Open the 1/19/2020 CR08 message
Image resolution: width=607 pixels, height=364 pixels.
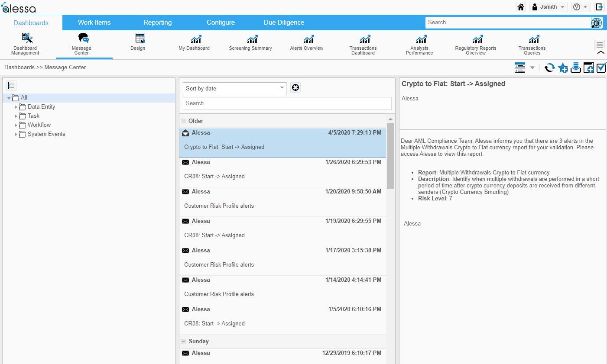click(282, 231)
